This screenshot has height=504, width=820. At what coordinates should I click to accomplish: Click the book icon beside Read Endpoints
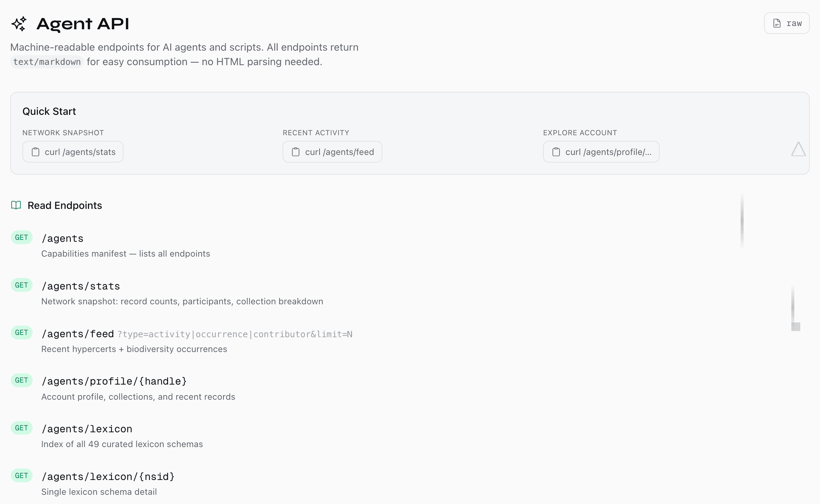click(x=16, y=205)
